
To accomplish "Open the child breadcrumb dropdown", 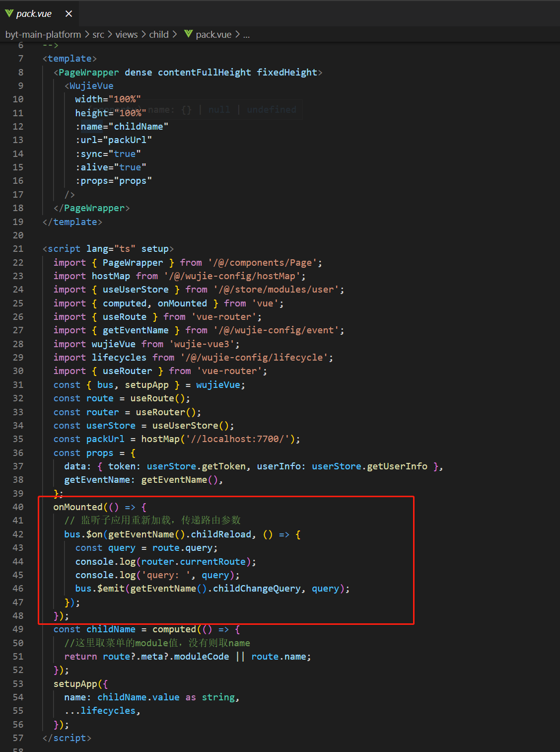I will pyautogui.click(x=159, y=34).
